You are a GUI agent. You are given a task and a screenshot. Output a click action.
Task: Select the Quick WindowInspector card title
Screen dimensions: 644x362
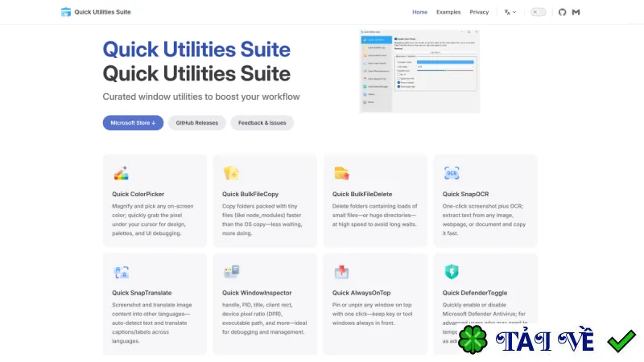pyautogui.click(x=257, y=293)
